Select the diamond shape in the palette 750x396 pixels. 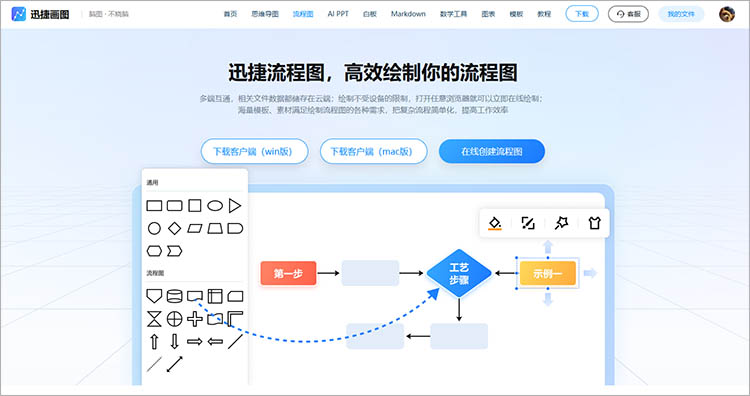175,229
